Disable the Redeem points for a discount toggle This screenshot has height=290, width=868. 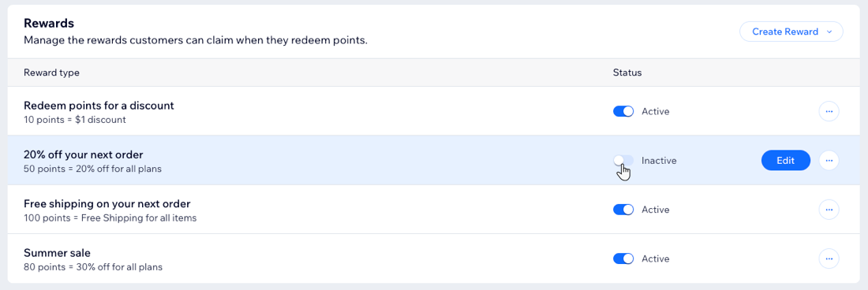tap(623, 112)
